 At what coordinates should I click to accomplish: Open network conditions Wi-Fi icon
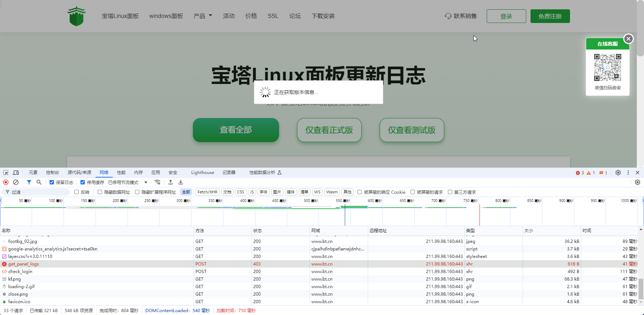pos(157,182)
